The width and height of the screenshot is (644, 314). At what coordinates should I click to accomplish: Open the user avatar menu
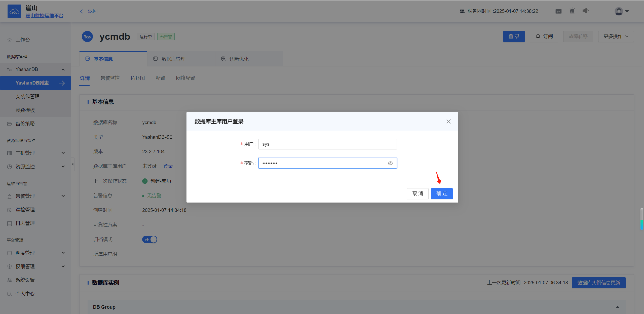622,11
